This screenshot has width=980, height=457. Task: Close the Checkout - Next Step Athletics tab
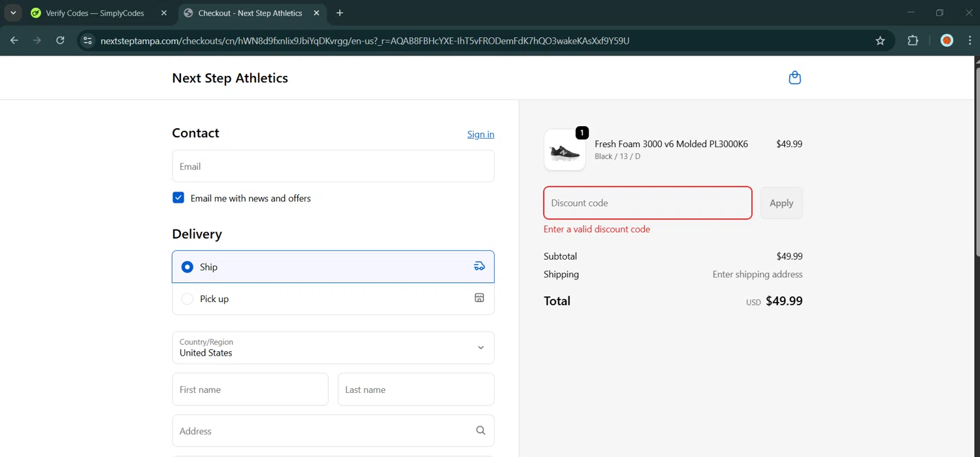pos(316,13)
